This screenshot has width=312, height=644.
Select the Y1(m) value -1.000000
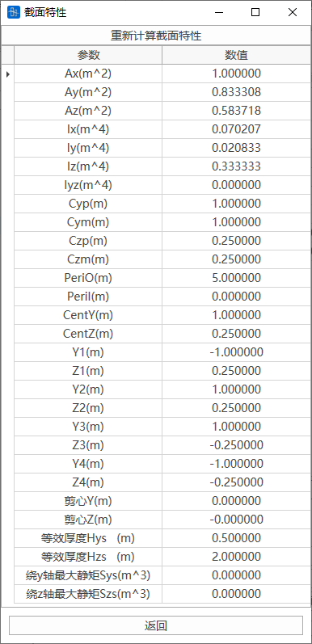(x=236, y=352)
